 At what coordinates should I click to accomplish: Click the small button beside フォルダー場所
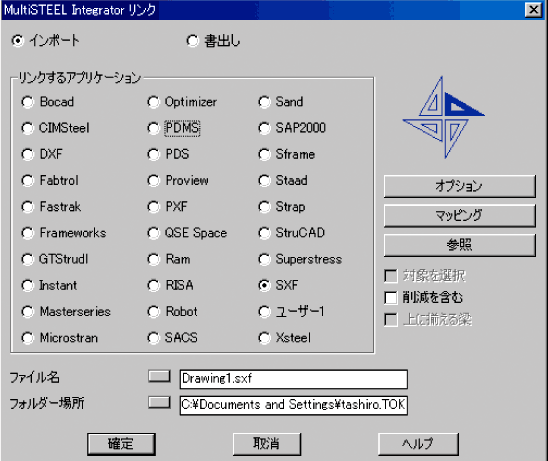pos(159,402)
